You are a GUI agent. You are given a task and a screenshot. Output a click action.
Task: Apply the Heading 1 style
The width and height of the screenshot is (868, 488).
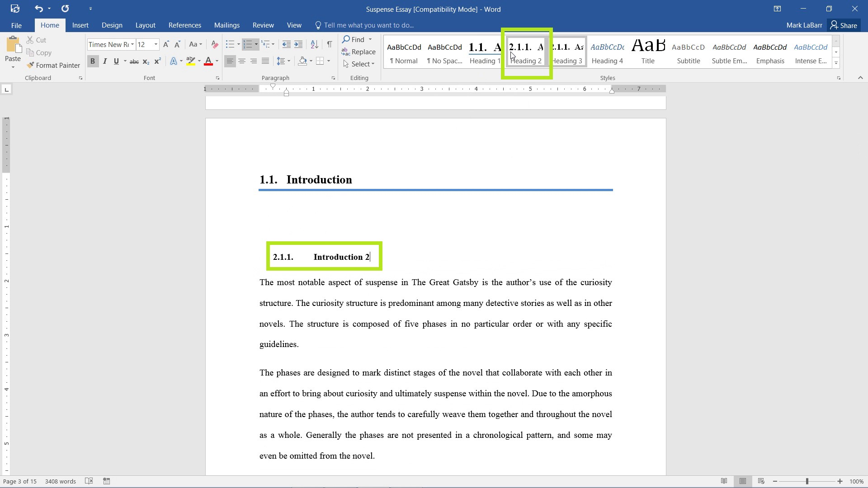pyautogui.click(x=484, y=52)
